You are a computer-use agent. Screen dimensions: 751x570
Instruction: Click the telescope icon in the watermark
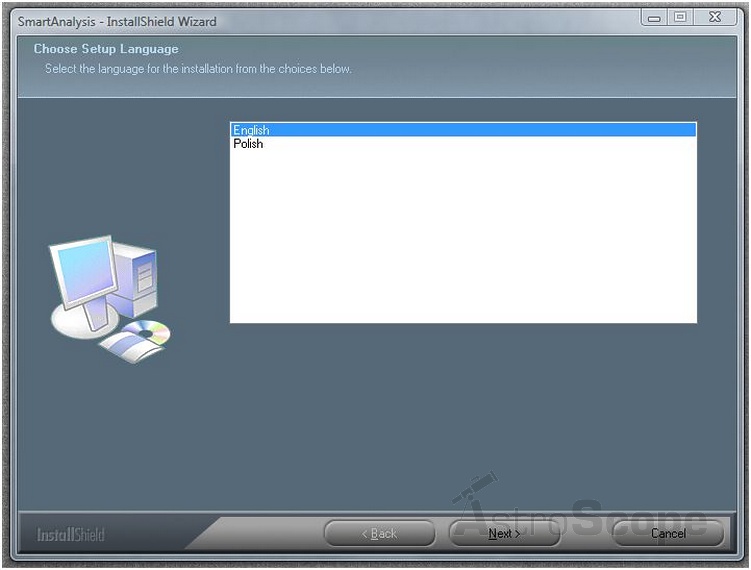point(475,490)
